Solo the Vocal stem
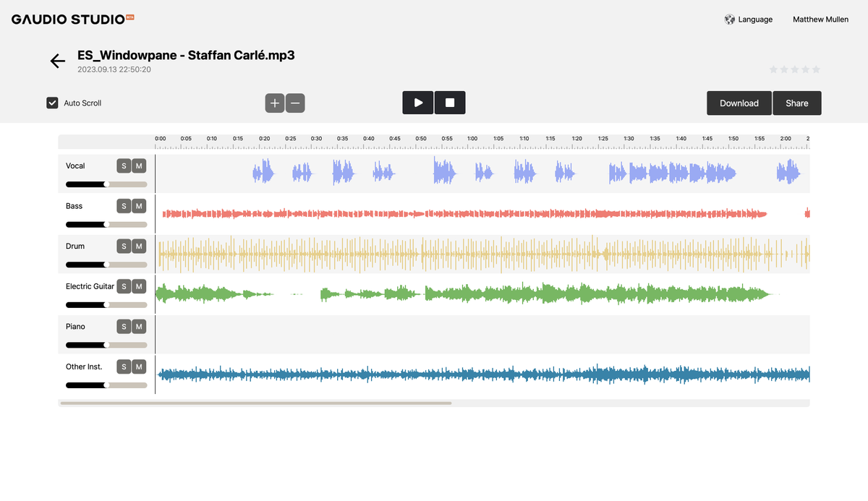This screenshot has width=868, height=501. pyautogui.click(x=123, y=166)
